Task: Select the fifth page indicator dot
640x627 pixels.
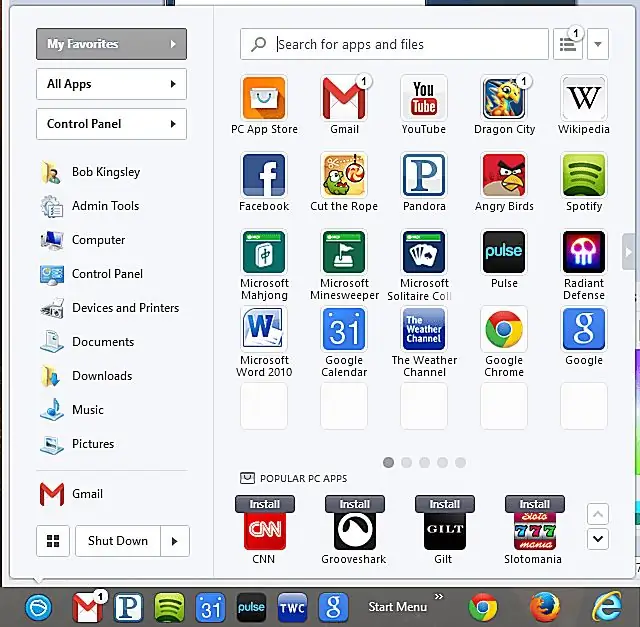Action: tap(460, 462)
